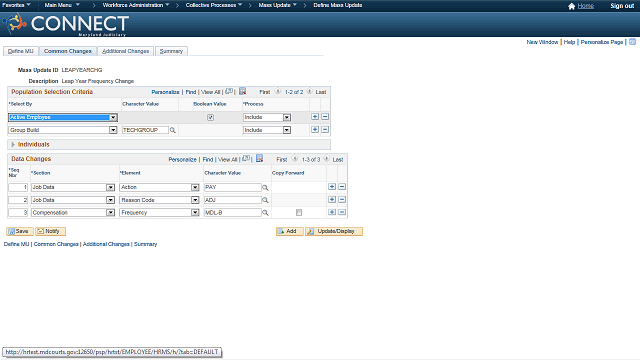Go to previous row in Population Selection Criteria
The height and width of the screenshot is (360, 640).
(278, 91)
